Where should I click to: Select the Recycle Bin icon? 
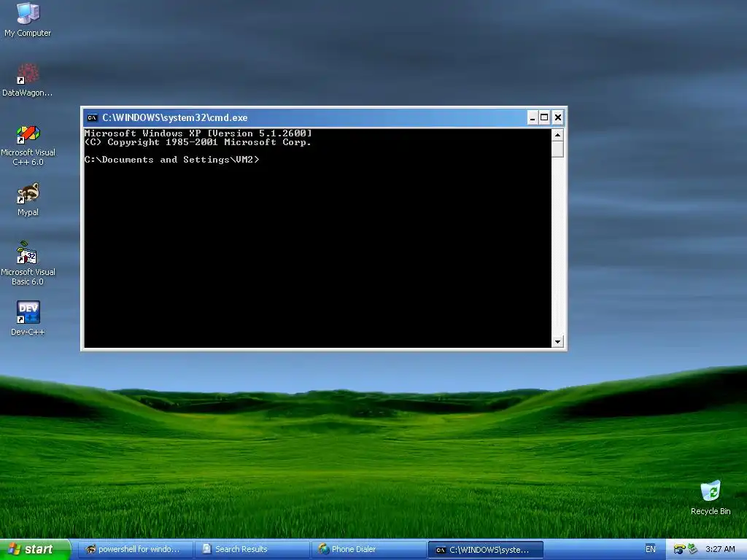click(x=711, y=497)
